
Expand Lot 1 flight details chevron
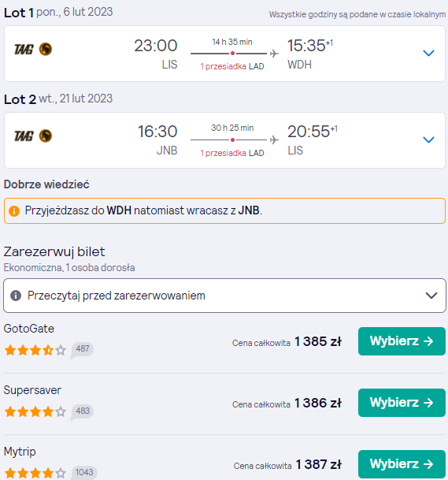click(x=428, y=53)
